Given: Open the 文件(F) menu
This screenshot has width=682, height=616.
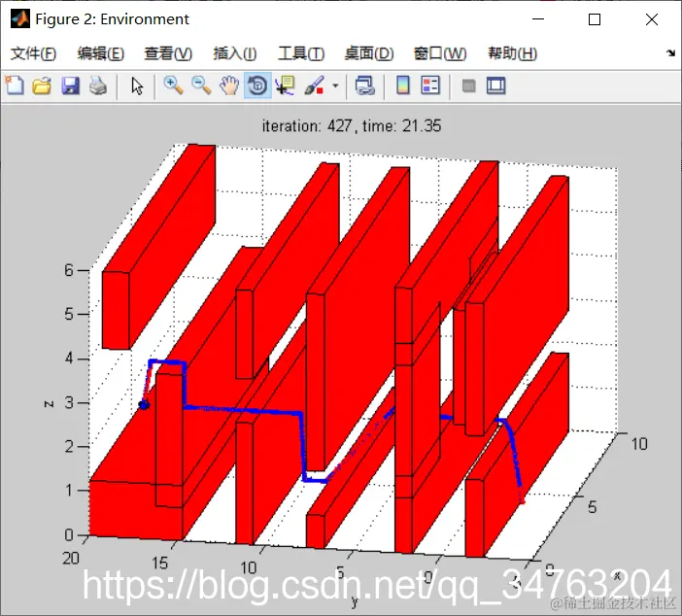Looking at the screenshot, I should [x=33, y=53].
